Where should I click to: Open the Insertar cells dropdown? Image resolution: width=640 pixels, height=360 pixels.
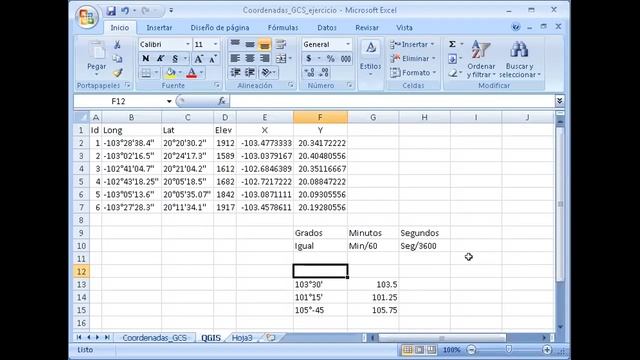(412, 44)
